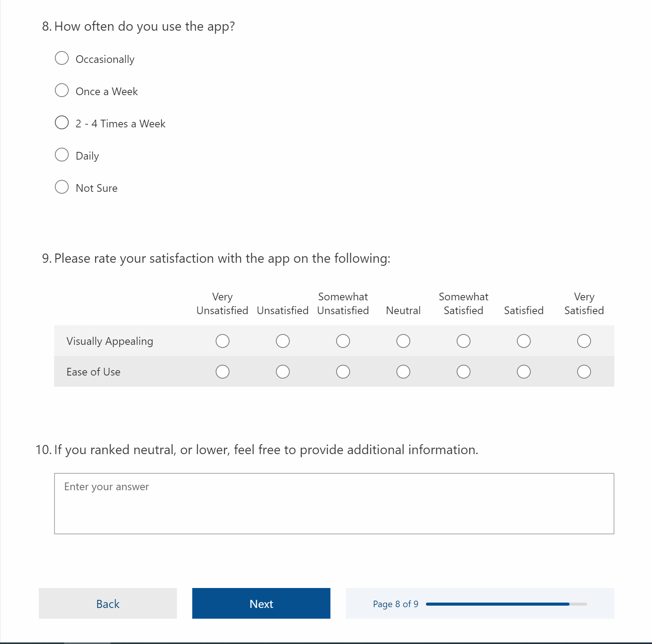Go to the previous page with Back
652x644 pixels.
[x=108, y=603]
